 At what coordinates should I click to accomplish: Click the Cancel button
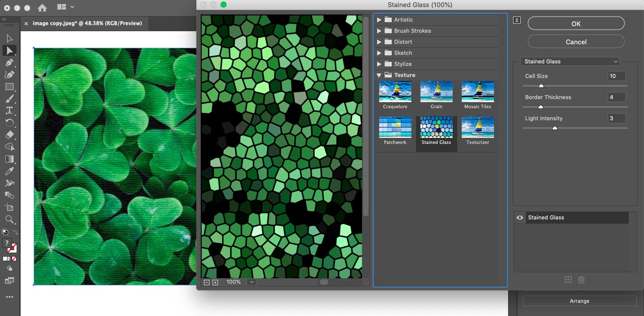click(x=576, y=42)
